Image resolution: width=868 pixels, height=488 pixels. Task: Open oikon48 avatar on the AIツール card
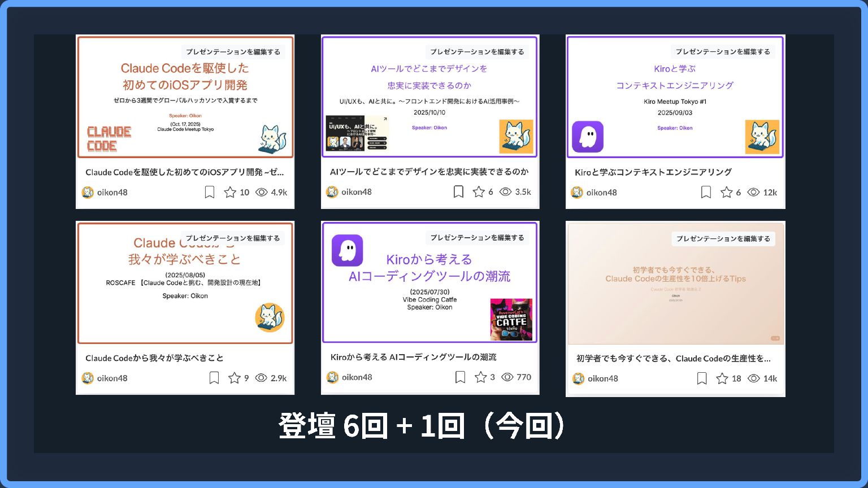[332, 192]
